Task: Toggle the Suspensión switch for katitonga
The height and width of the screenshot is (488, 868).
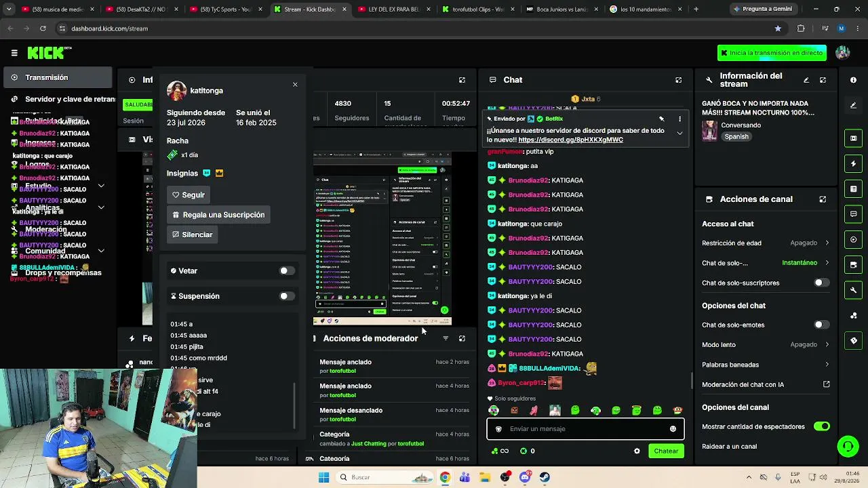Action: coord(287,296)
